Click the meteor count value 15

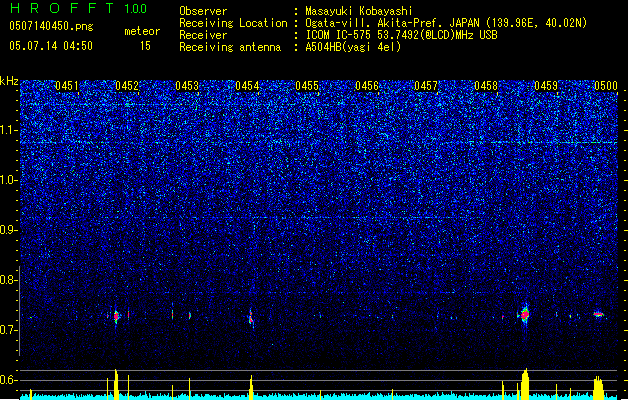[145, 46]
